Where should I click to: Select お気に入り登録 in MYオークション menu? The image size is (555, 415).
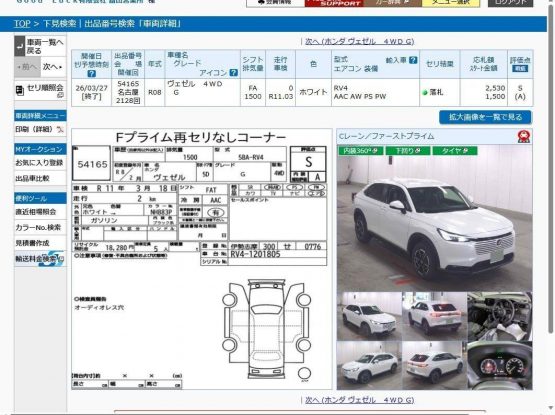pyautogui.click(x=40, y=163)
